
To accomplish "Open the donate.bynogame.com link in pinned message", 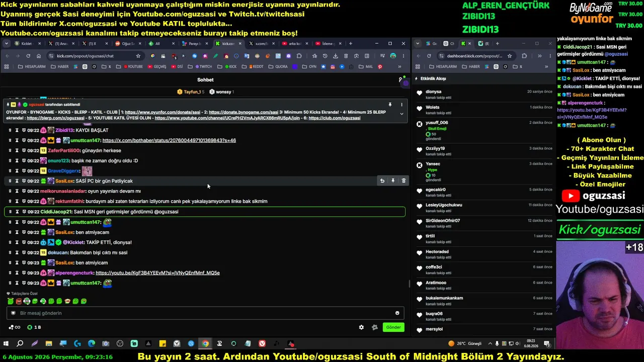I will coord(244,112).
